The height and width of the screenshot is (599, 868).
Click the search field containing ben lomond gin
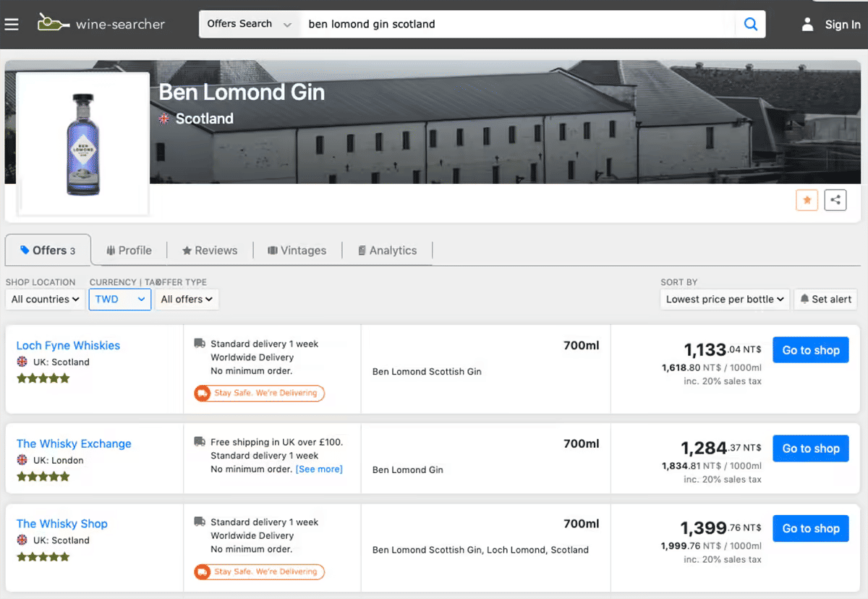[x=517, y=24]
